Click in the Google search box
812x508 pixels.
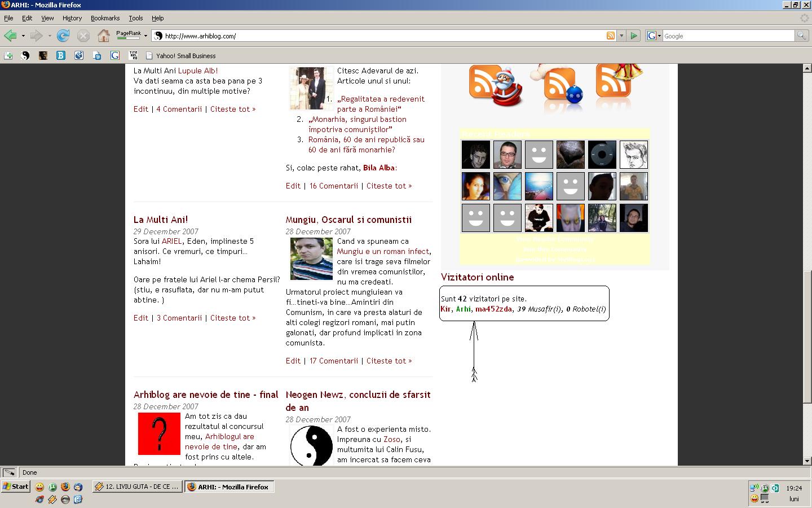click(728, 36)
